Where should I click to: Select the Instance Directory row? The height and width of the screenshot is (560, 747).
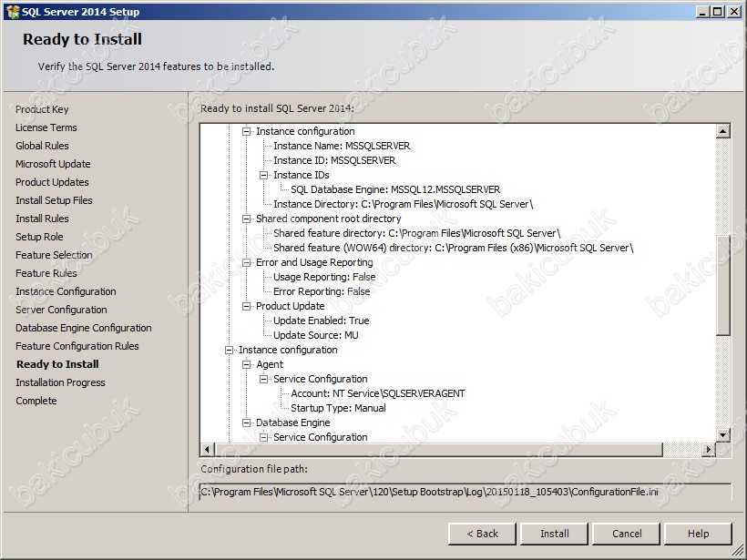[x=403, y=204]
